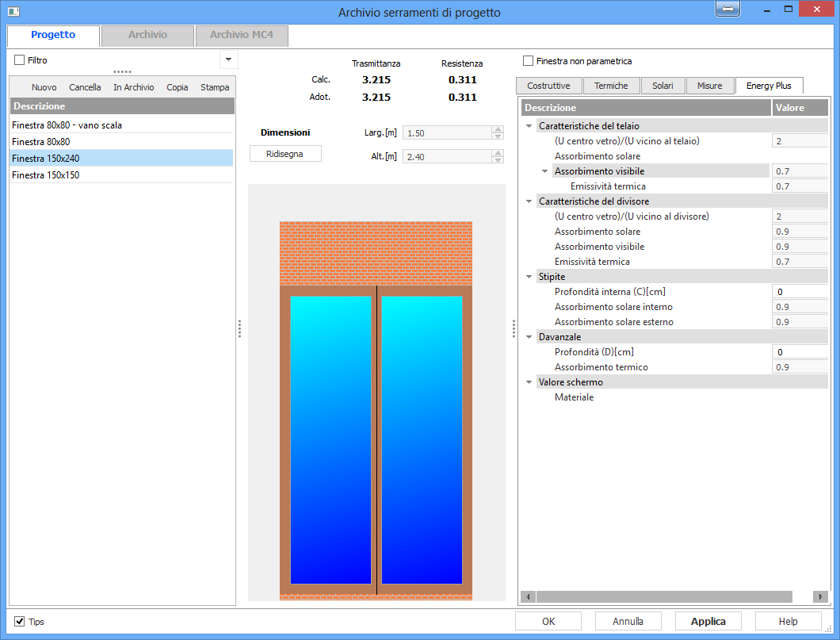Collapse the Stipite section
This screenshot has width=840, height=640.
point(529,277)
